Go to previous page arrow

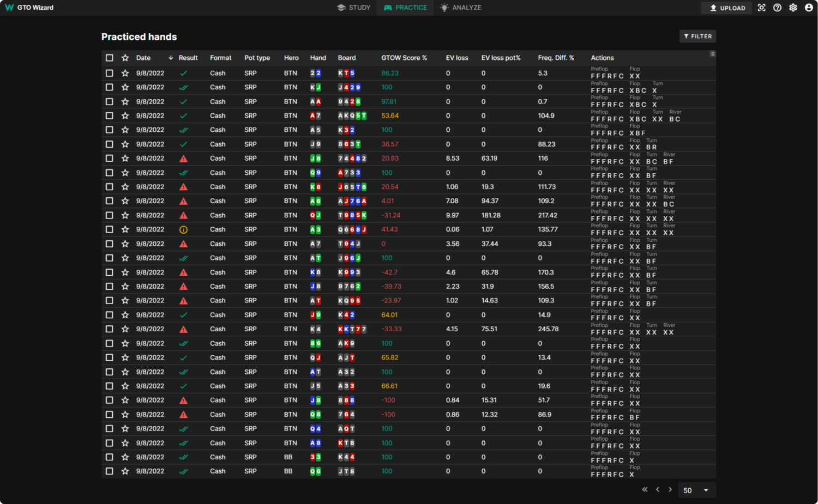(658, 489)
